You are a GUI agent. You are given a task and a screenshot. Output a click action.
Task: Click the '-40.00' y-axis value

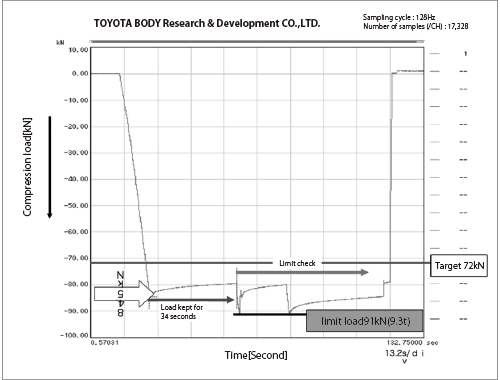77,179
